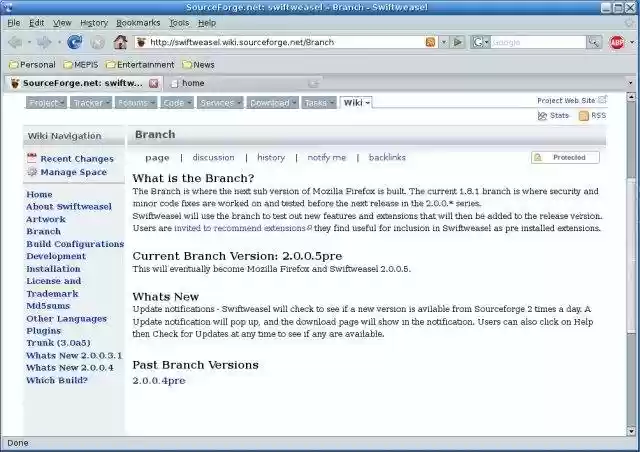Screen dimensions: 640x452
Task: Open the Help menu
Action: coord(207,23)
